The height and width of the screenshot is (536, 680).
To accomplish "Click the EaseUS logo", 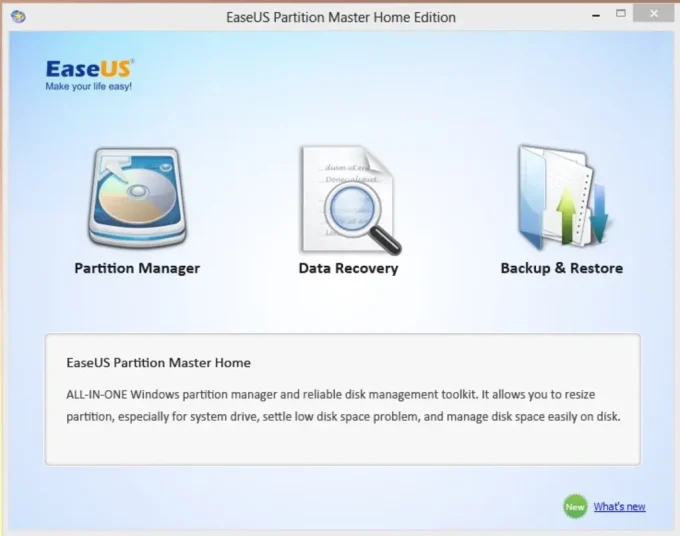I will [89, 69].
